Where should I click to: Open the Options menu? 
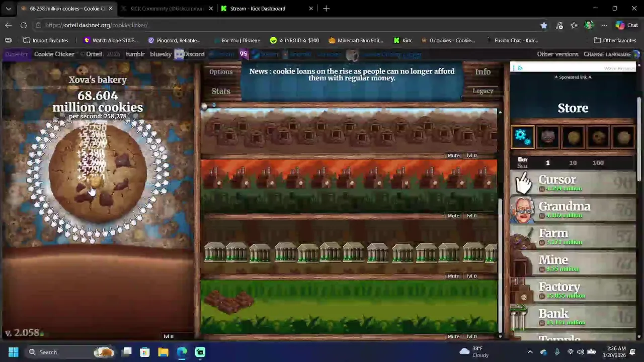(x=221, y=72)
